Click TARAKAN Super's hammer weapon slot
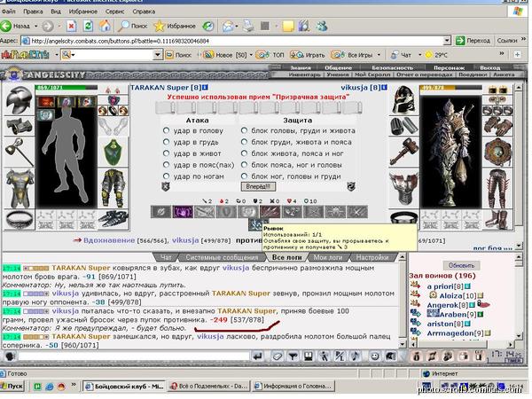Screen dimensions: 532x399 tap(19, 152)
